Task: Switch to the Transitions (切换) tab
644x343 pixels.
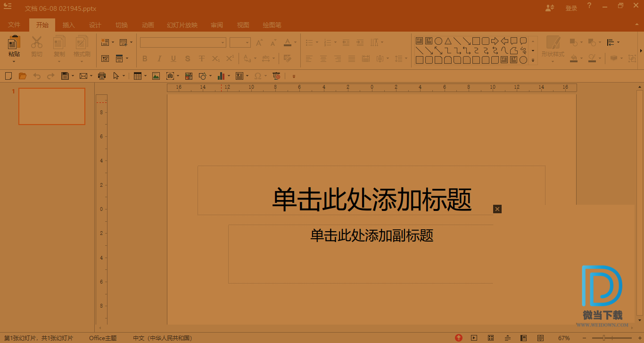Action: pyautogui.click(x=122, y=25)
